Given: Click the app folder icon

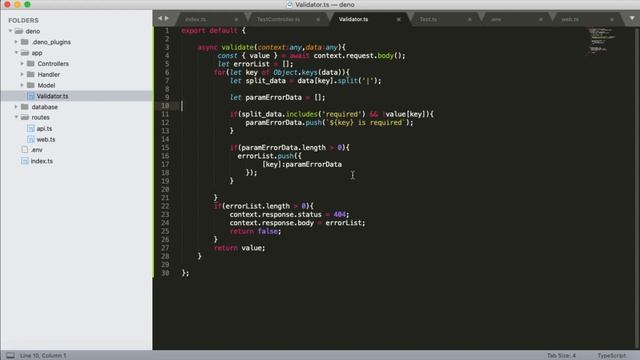Looking at the screenshot, I should [x=24, y=53].
